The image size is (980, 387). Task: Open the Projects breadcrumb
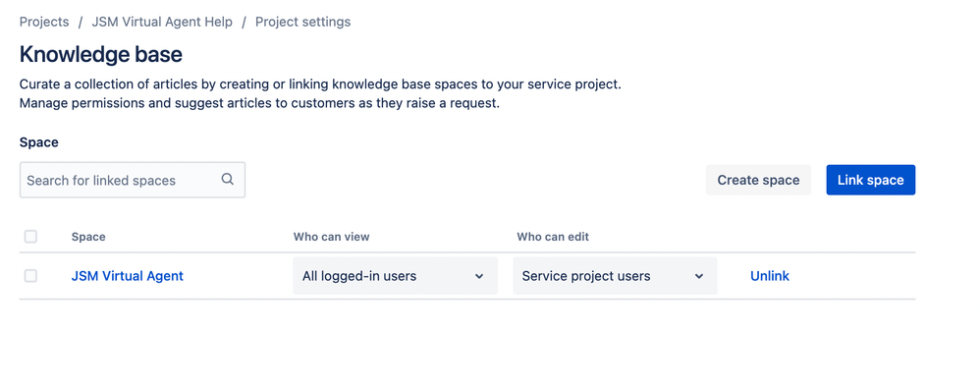(44, 22)
